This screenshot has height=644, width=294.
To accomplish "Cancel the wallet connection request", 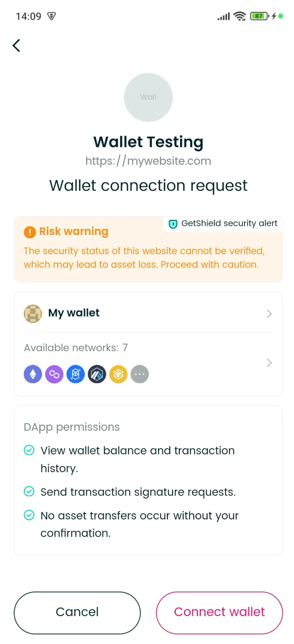I will pos(77,612).
